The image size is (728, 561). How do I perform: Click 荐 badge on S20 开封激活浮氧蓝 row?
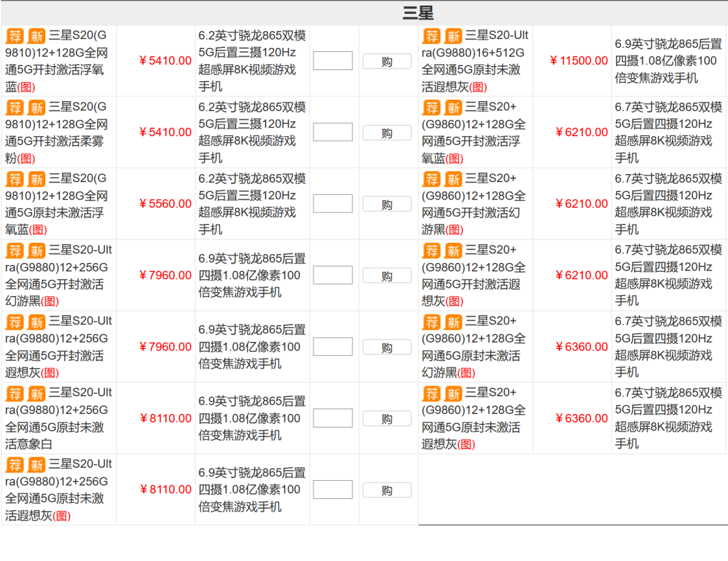pyautogui.click(x=15, y=36)
